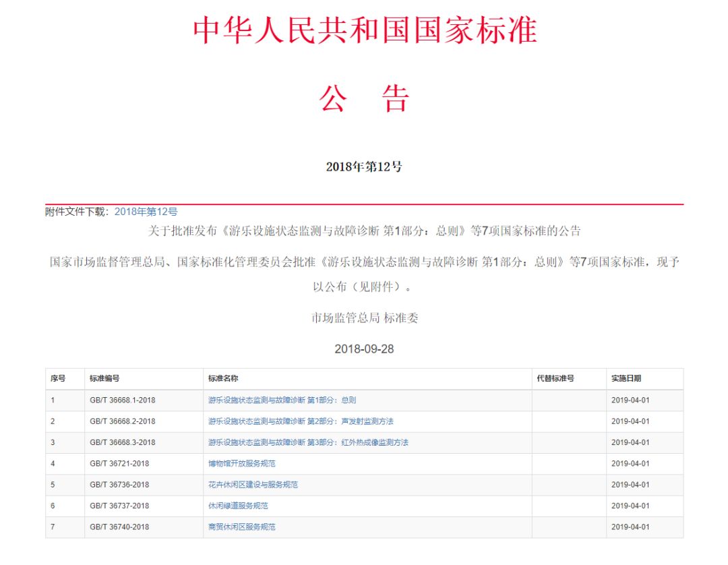Select the 中华人民共和国国家标准 title

pyautogui.click(x=365, y=30)
